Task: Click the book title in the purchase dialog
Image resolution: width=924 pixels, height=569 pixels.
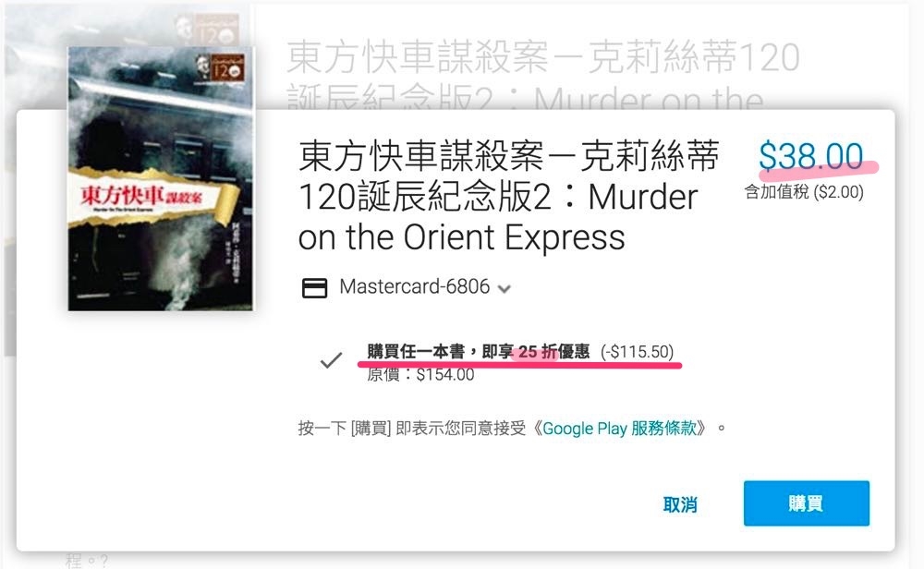Action: click(x=508, y=197)
